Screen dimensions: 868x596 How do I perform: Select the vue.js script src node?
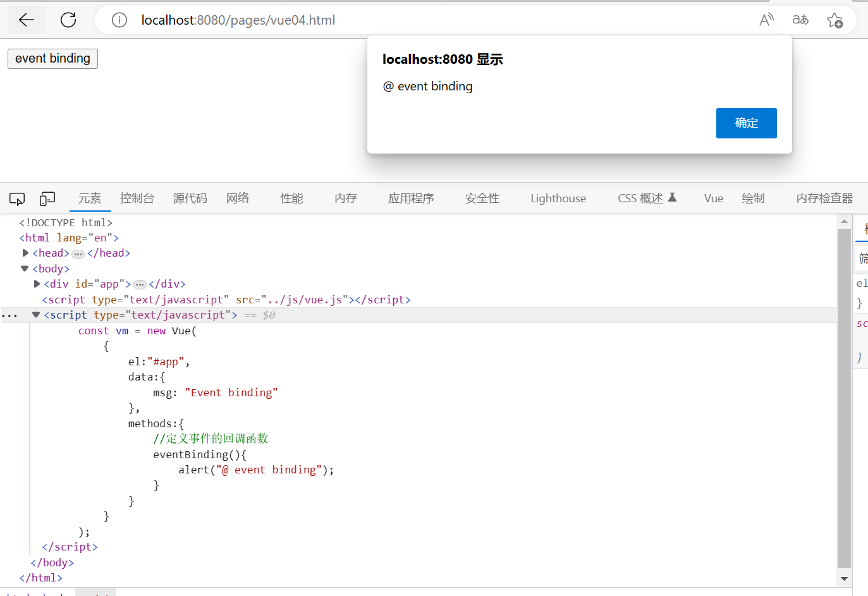226,300
